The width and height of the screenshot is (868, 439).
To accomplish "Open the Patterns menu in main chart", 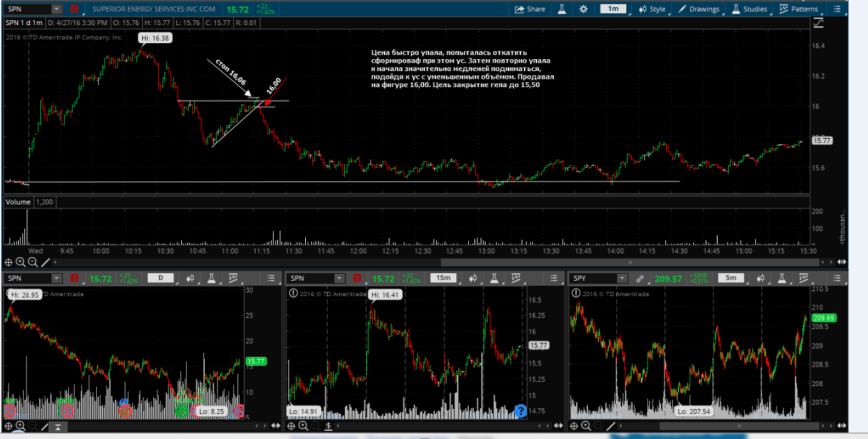I will tap(798, 9).
